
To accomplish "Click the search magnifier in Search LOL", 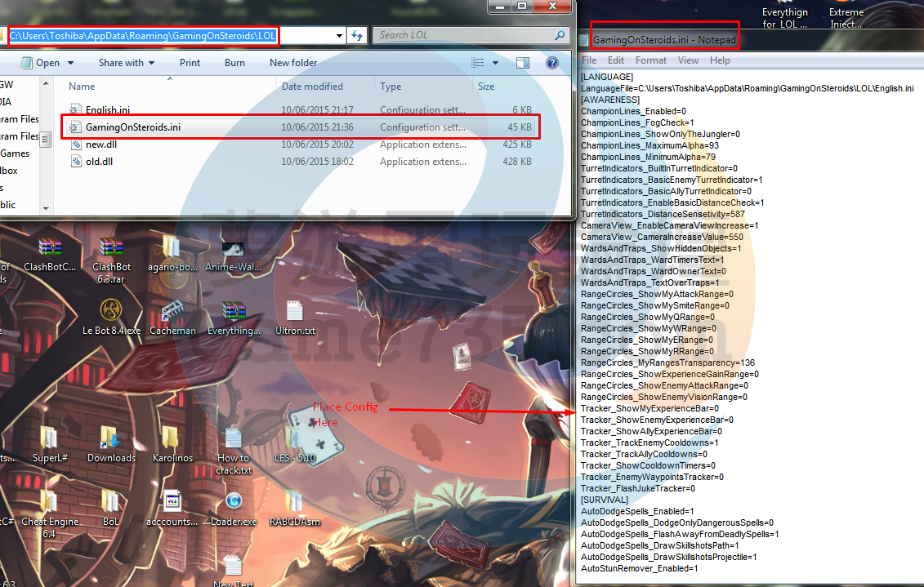I will point(560,35).
